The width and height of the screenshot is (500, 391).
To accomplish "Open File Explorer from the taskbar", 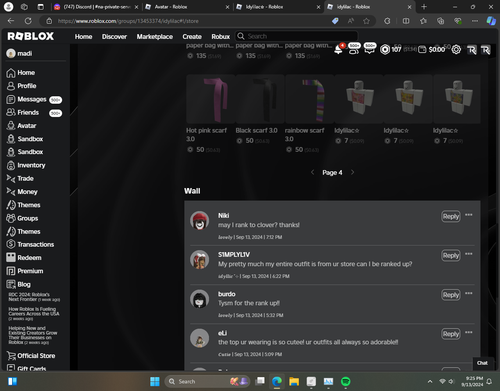I will (x=294, y=381).
